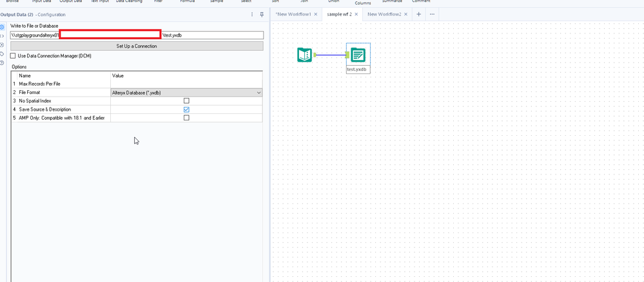
Task: Close the New Workflow1 tab
Action: click(x=315, y=14)
